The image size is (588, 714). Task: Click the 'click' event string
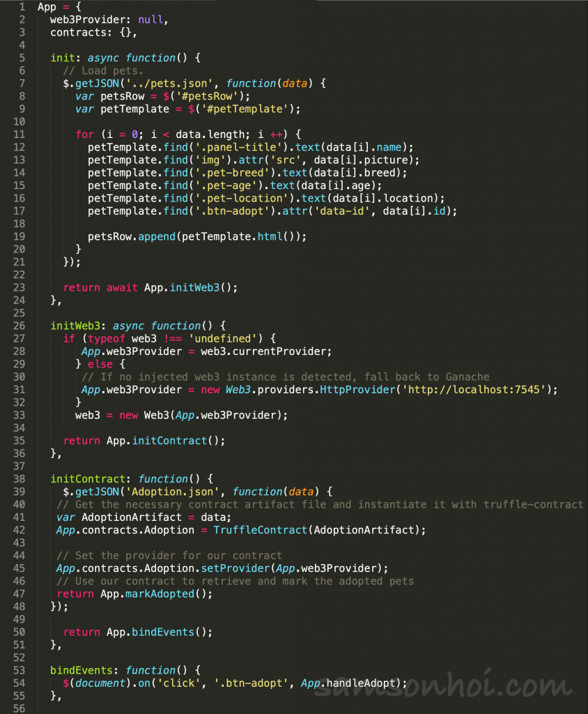[x=179, y=683]
